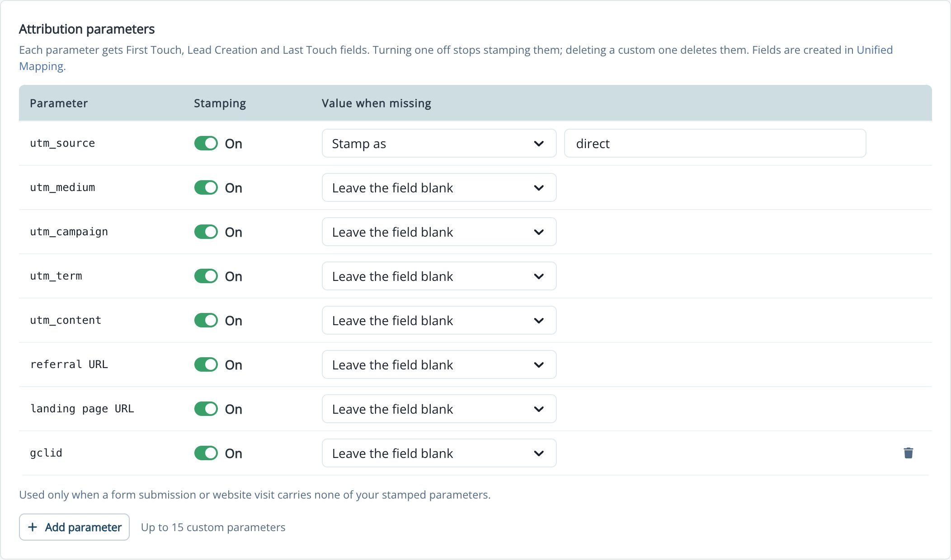This screenshot has width=951, height=560.
Task: Select the utm_term parameter name
Action: [56, 276]
